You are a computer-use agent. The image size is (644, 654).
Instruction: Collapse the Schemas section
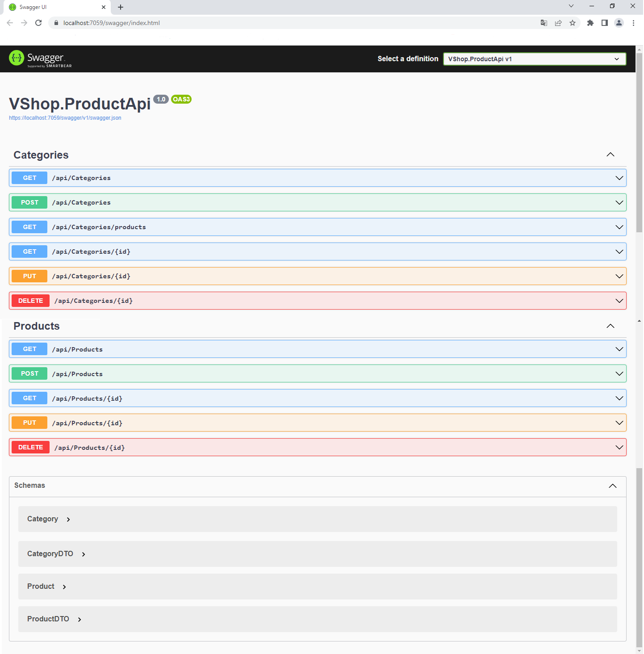613,486
